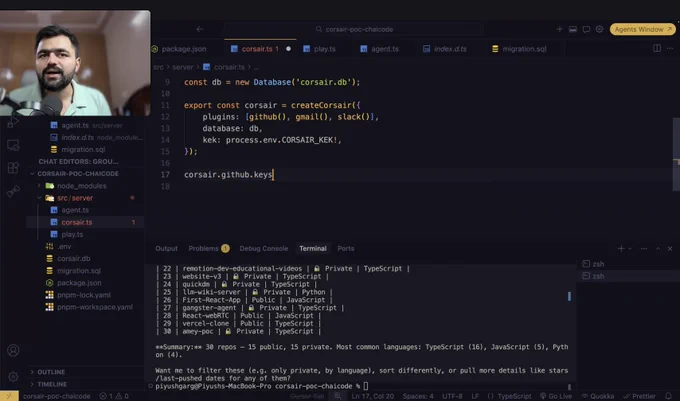Open migration.sql in the explorer tree

coord(86,271)
